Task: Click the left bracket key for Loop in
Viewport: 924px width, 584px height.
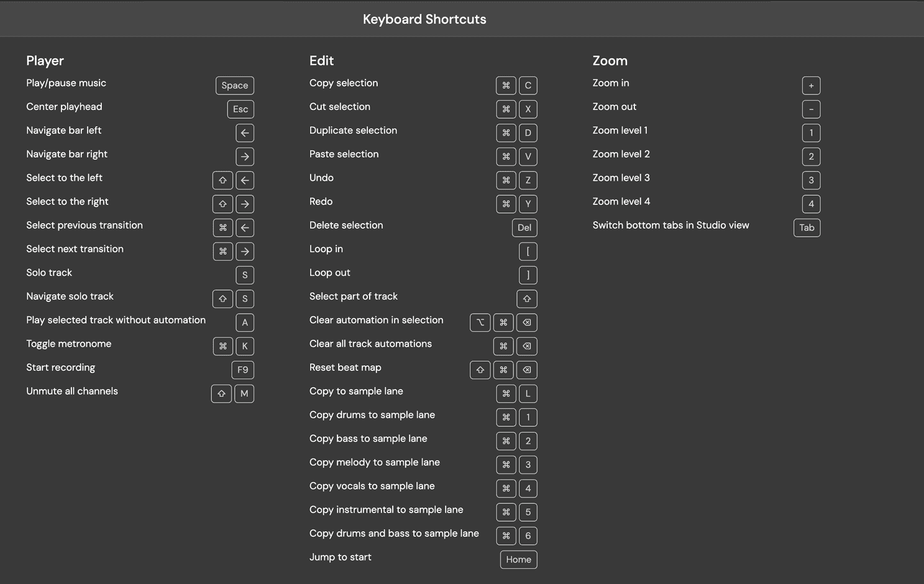Action: click(x=528, y=251)
